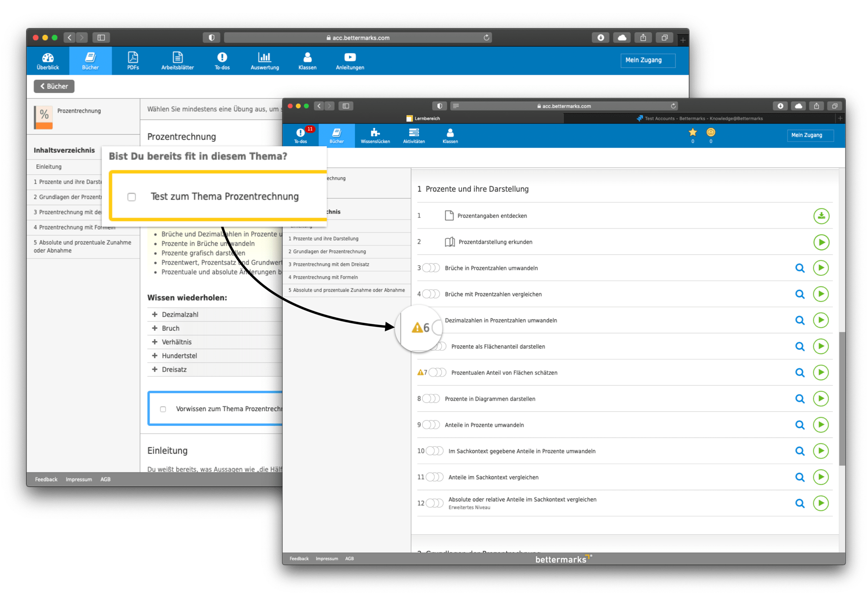Start Prozentualen Anteil von Flächen schätzen
Screen dimensions: 868x605
(821, 372)
